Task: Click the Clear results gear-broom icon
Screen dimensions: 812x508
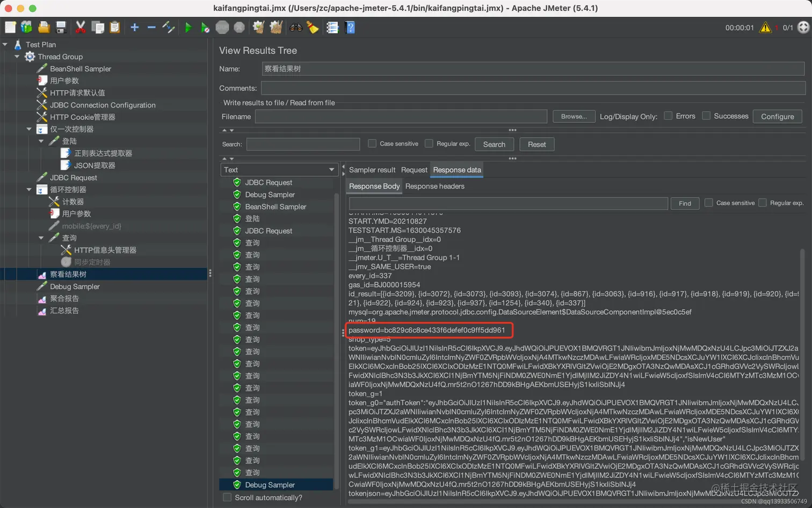Action: 259,27
